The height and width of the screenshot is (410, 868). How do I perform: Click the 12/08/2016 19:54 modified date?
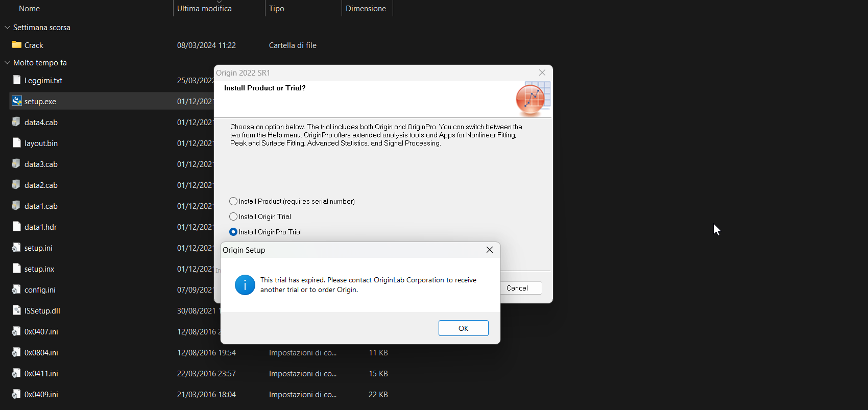click(x=206, y=353)
